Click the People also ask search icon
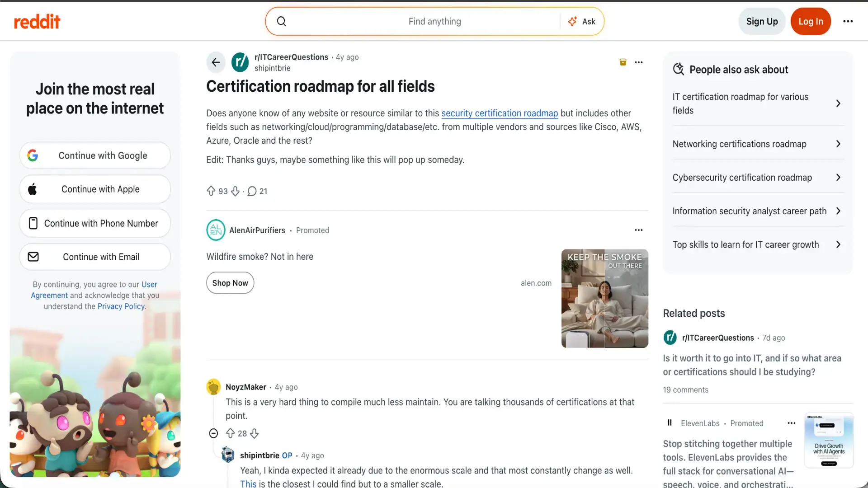 (678, 69)
